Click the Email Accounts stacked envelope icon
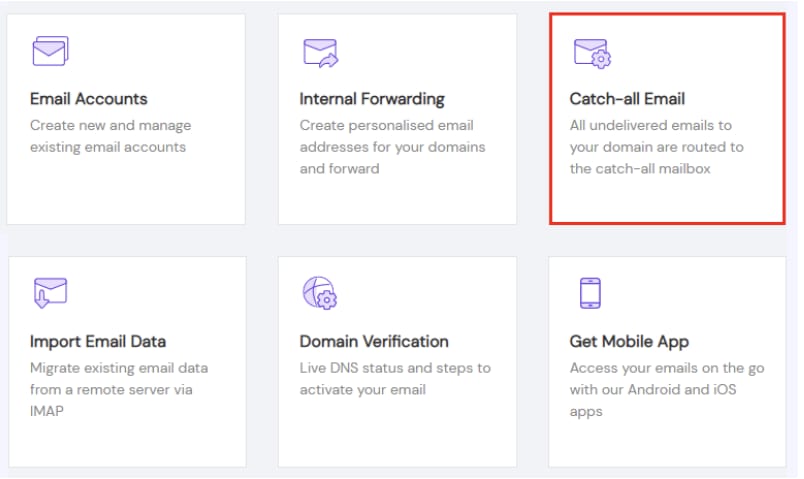Viewport: 804px width, 479px height. (x=50, y=51)
